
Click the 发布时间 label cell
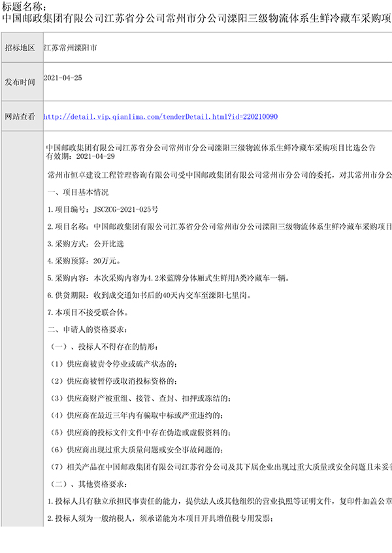click(x=22, y=82)
